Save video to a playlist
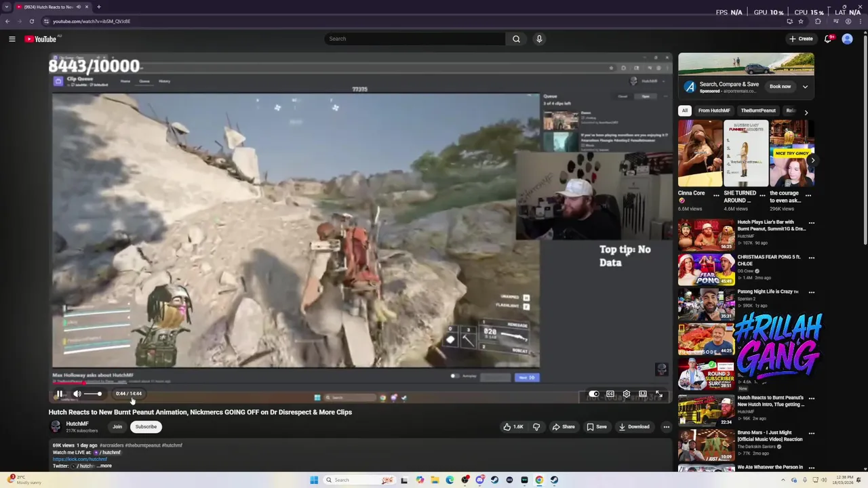The image size is (868, 488). (597, 427)
